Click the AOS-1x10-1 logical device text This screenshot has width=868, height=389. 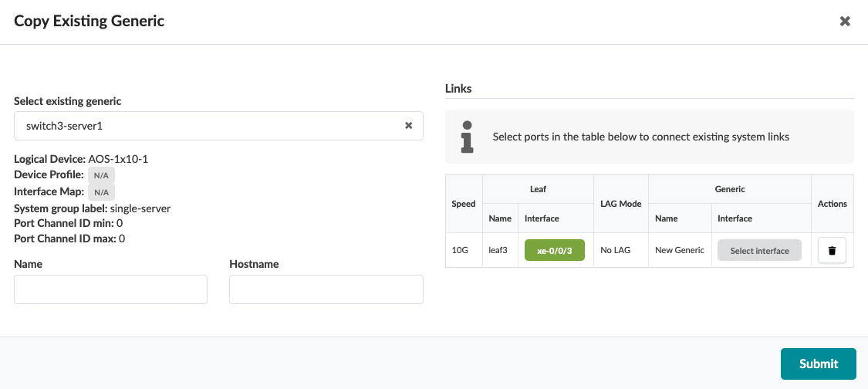pos(118,159)
